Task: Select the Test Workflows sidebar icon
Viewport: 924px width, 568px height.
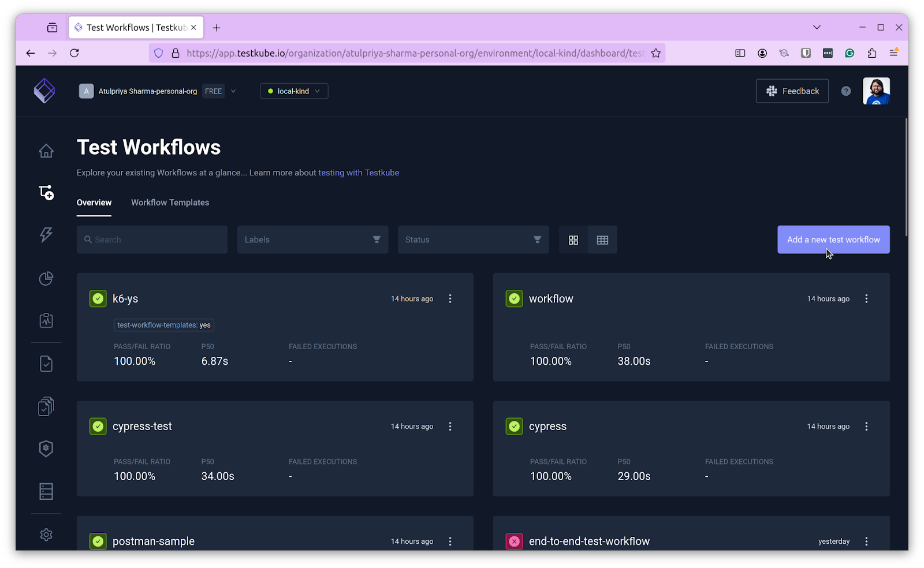Action: point(46,192)
